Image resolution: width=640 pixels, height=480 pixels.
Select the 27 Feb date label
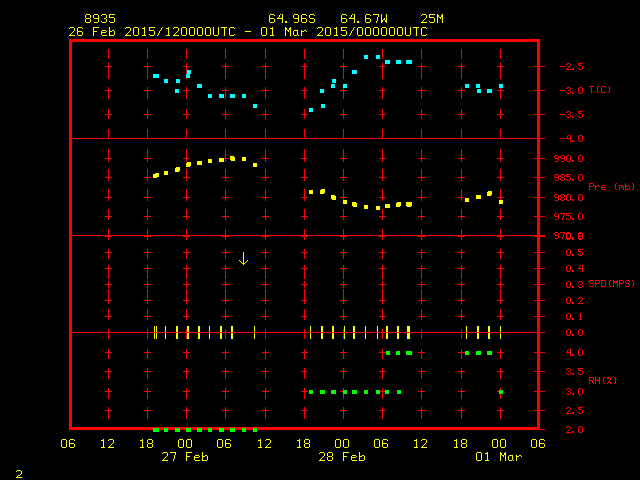click(x=185, y=457)
